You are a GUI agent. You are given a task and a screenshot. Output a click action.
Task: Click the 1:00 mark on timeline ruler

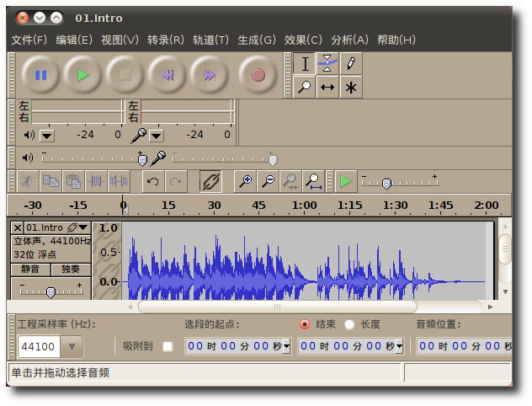coord(304,206)
